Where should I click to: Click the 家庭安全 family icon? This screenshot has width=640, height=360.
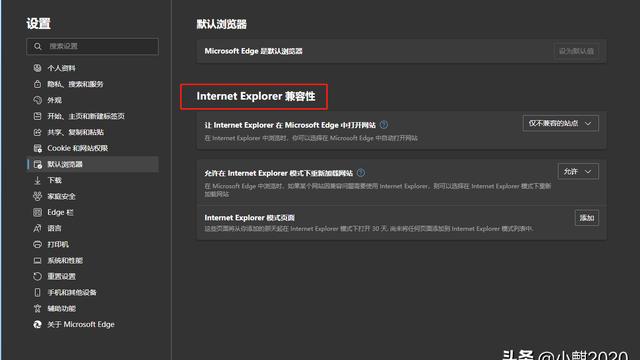(x=37, y=196)
